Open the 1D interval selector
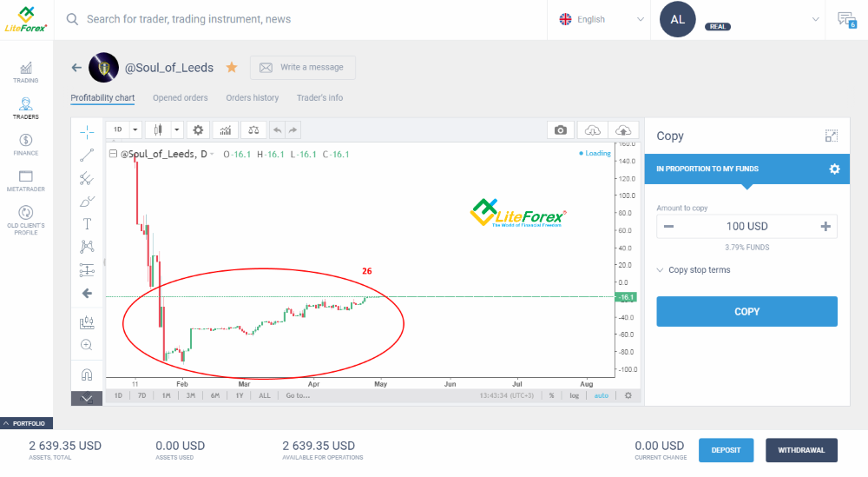Screen dimensions: 868x477 (x=118, y=129)
